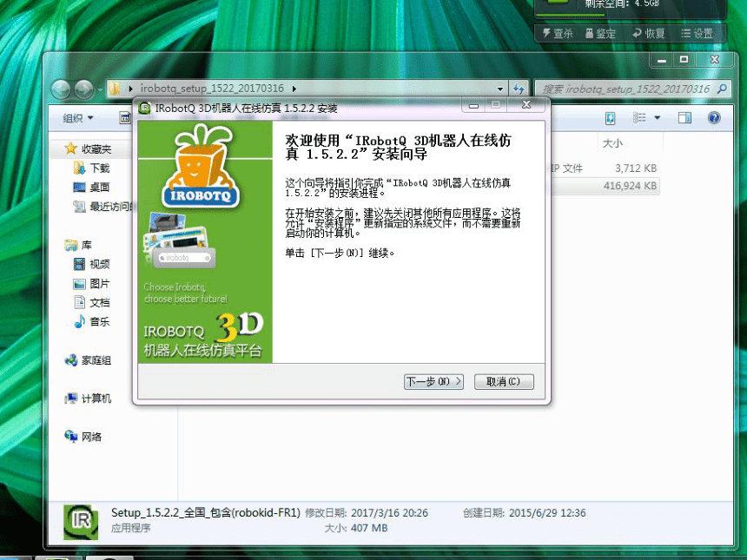This screenshot has width=747, height=560.
Task: Click magnifier search icon in Explorer
Action: click(722, 89)
